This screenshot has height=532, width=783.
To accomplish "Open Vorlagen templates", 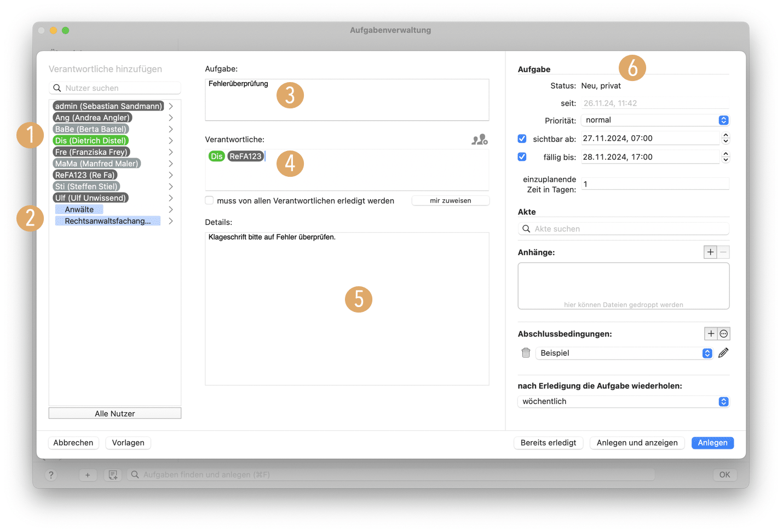I will (128, 443).
